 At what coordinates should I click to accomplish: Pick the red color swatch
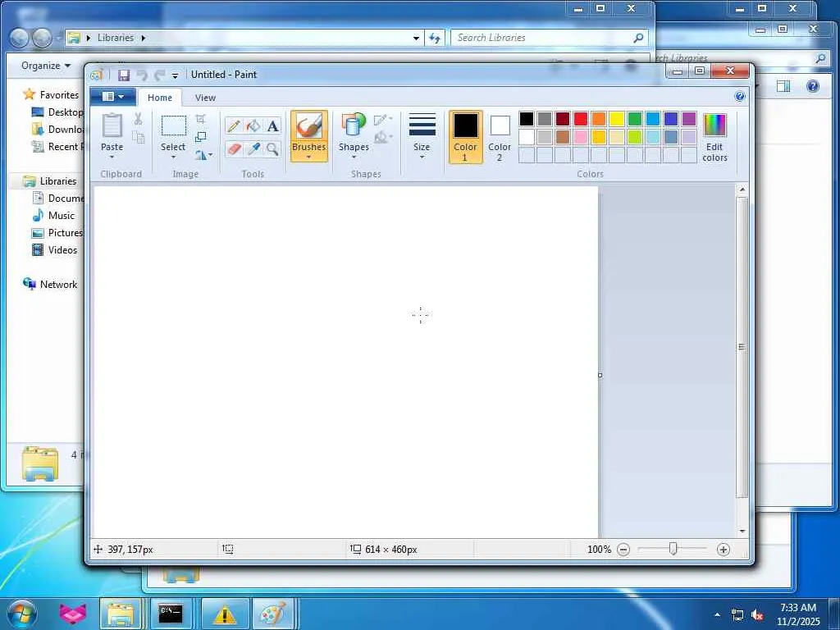[581, 119]
